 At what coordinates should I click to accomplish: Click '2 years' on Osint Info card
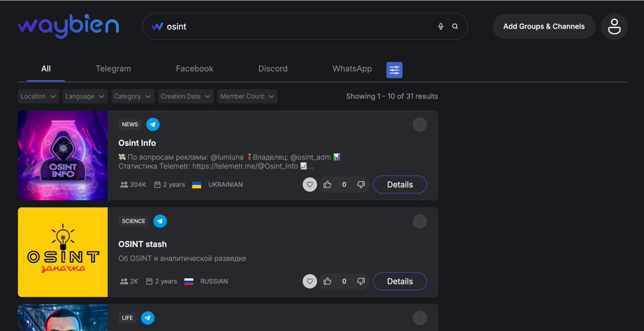click(174, 185)
